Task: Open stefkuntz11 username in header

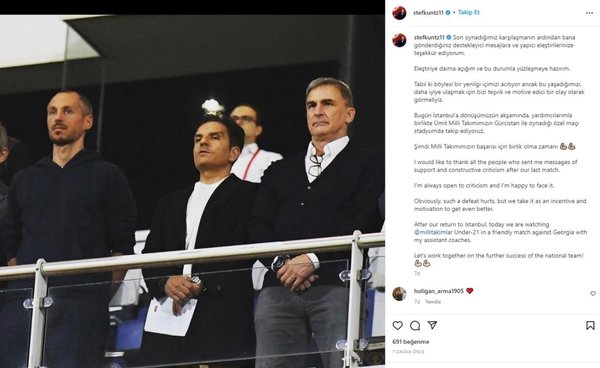Action: [429, 13]
